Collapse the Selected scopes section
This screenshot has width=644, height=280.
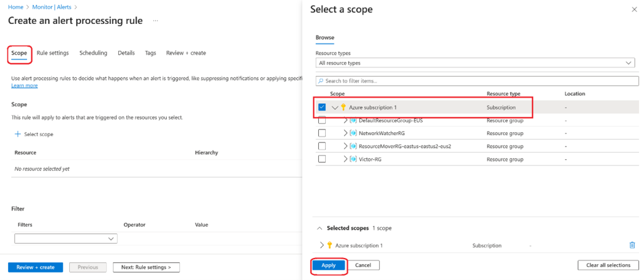point(319,228)
